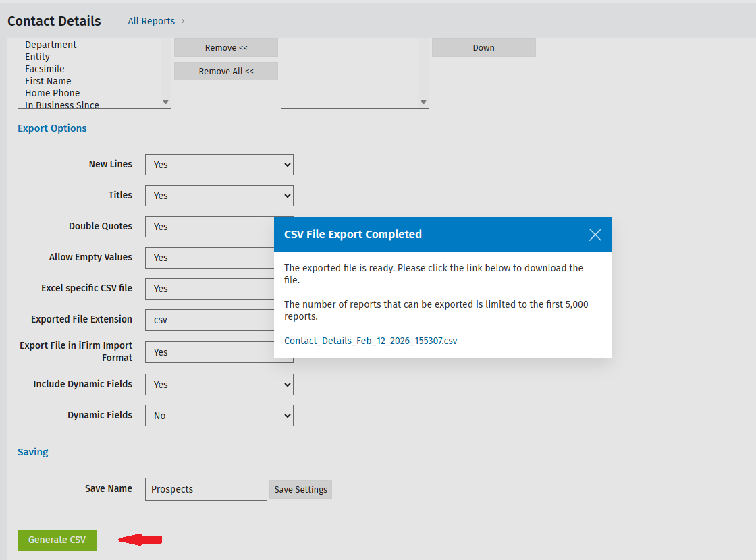Image resolution: width=756 pixels, height=560 pixels.
Task: Open the Titles dropdown
Action: pyautogui.click(x=219, y=196)
